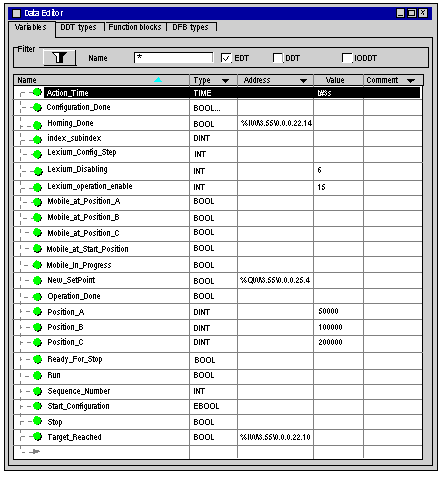Open the Comment column dropdown arrow
The width and height of the screenshot is (440, 478).
click(x=411, y=81)
